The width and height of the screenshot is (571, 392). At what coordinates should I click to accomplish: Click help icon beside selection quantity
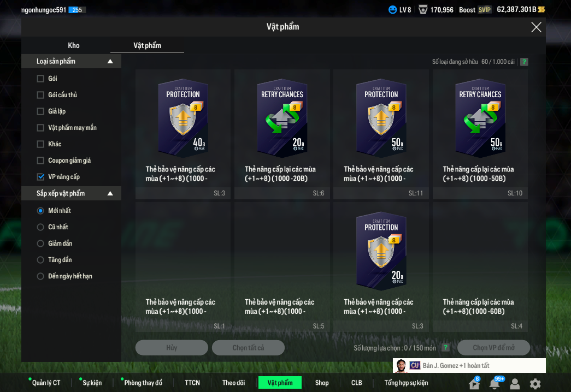click(445, 348)
